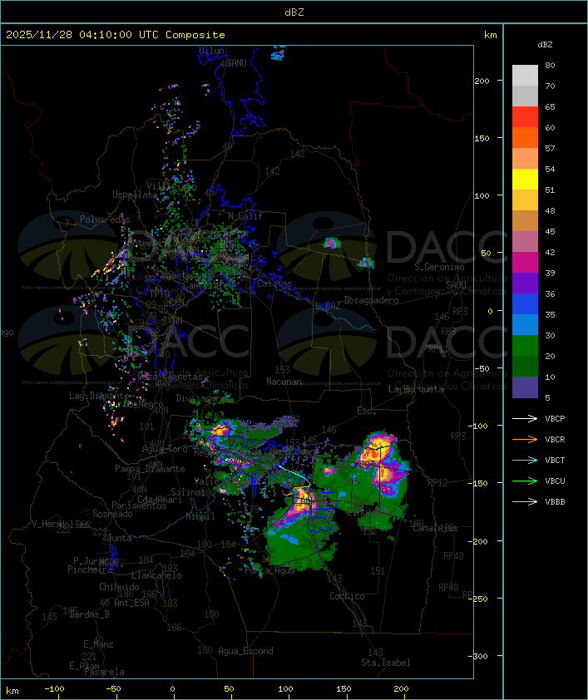
Task: Click the 150 tick on right axis
Action: click(482, 138)
